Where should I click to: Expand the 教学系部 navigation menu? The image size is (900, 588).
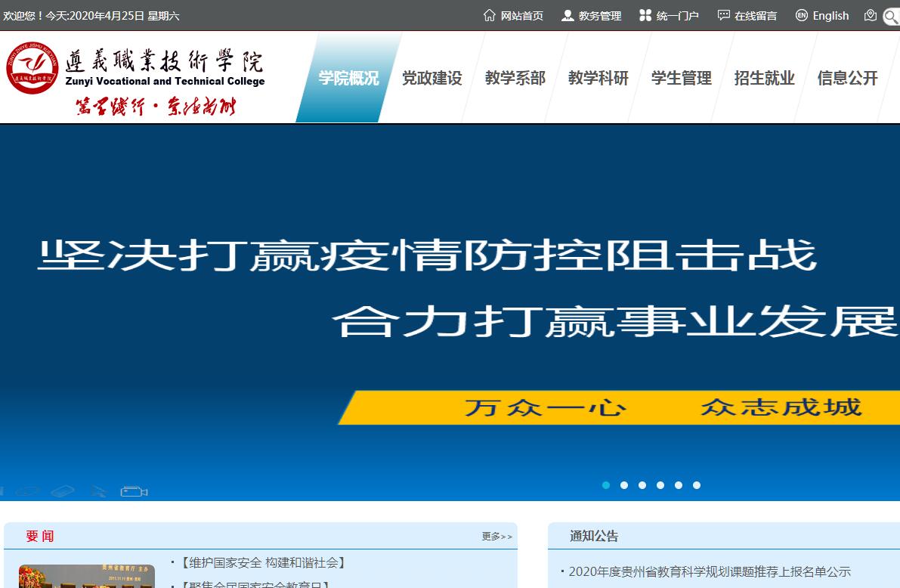click(x=515, y=78)
